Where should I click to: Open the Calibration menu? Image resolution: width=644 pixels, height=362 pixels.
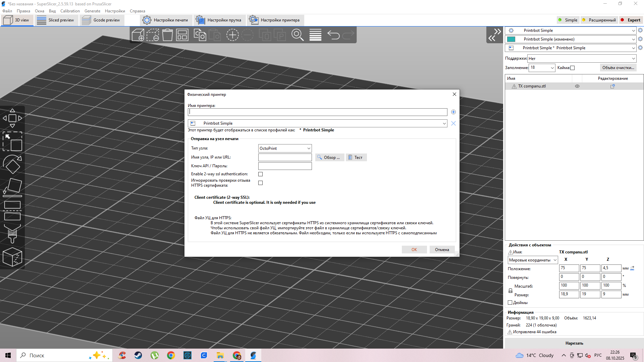tap(70, 11)
